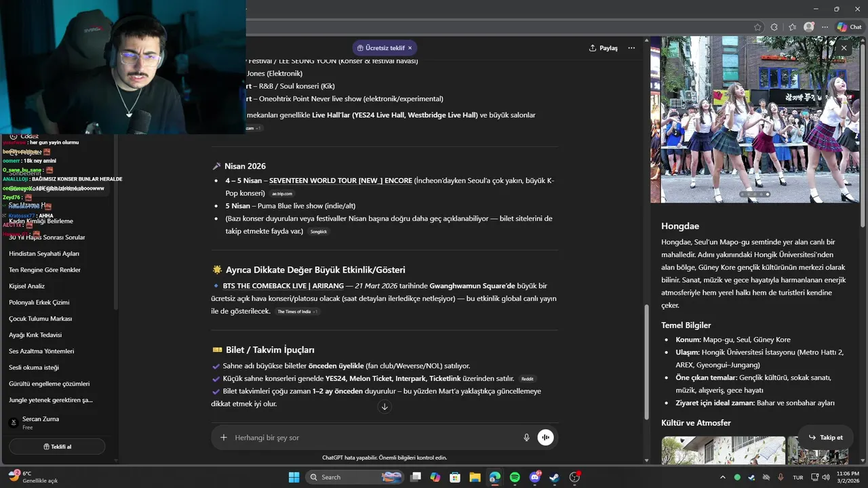Viewport: 868px width, 488px height.
Task: Open Copilot Chat button
Action: coord(849,27)
